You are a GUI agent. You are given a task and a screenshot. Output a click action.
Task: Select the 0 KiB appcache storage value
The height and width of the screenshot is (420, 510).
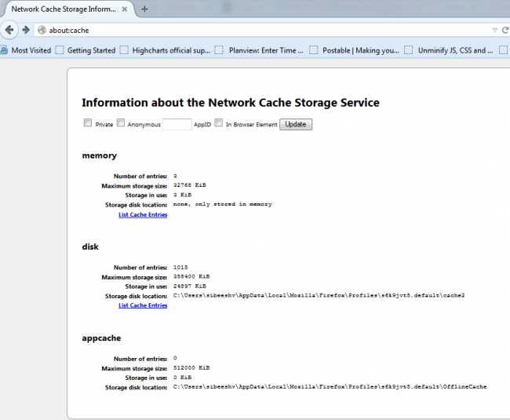[x=182, y=378]
